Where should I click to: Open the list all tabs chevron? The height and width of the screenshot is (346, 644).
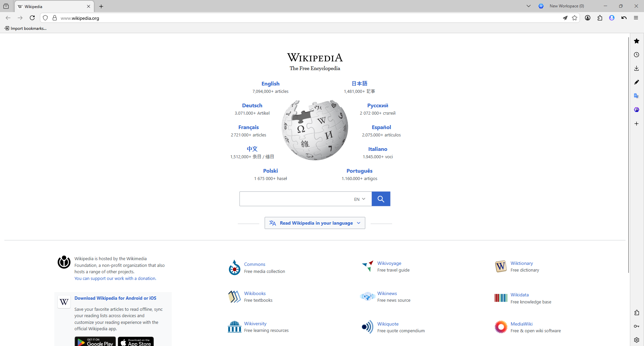[x=529, y=6]
